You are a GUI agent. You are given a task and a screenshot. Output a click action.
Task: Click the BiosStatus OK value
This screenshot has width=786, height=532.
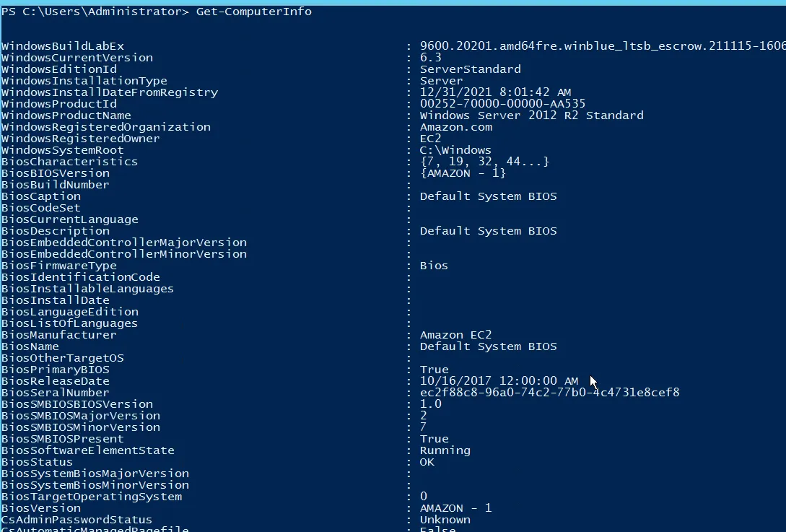click(427, 462)
